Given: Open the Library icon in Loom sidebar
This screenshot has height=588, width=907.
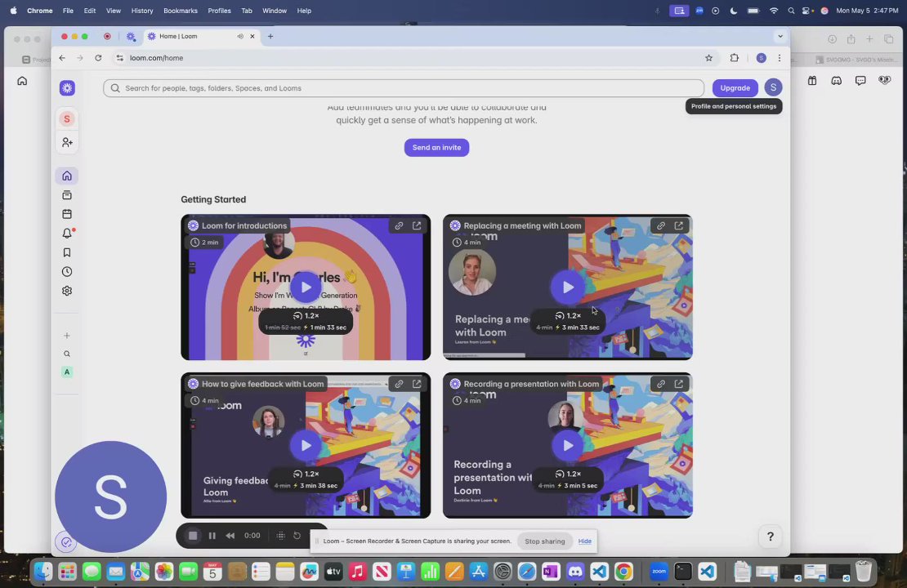Looking at the screenshot, I should 67,195.
